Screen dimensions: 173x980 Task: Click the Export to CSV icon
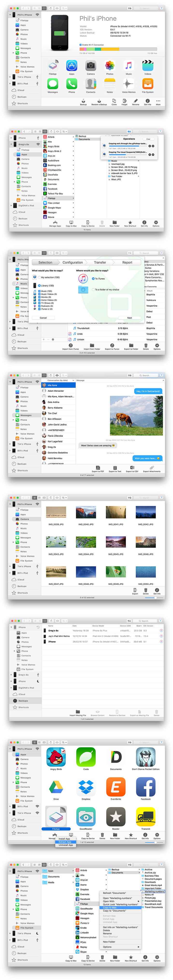132,467
